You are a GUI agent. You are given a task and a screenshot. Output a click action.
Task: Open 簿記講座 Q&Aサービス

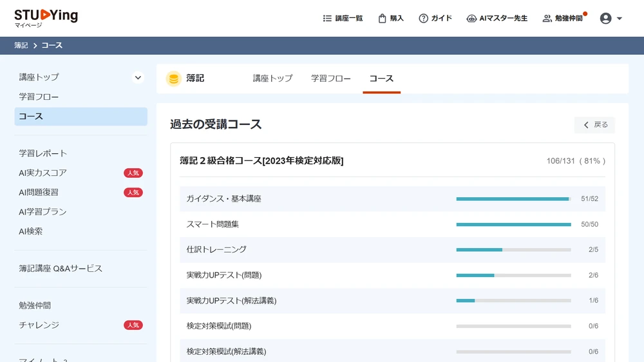[61, 269]
